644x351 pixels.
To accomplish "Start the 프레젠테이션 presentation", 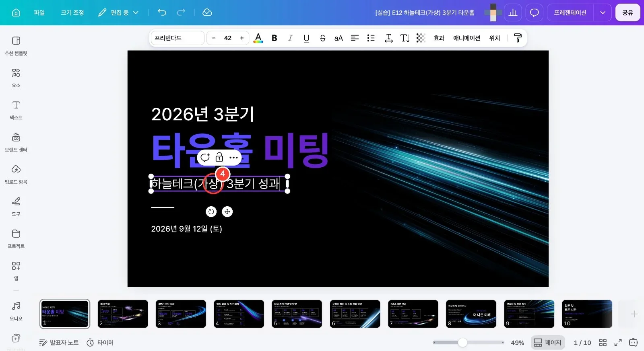I will pos(570,12).
